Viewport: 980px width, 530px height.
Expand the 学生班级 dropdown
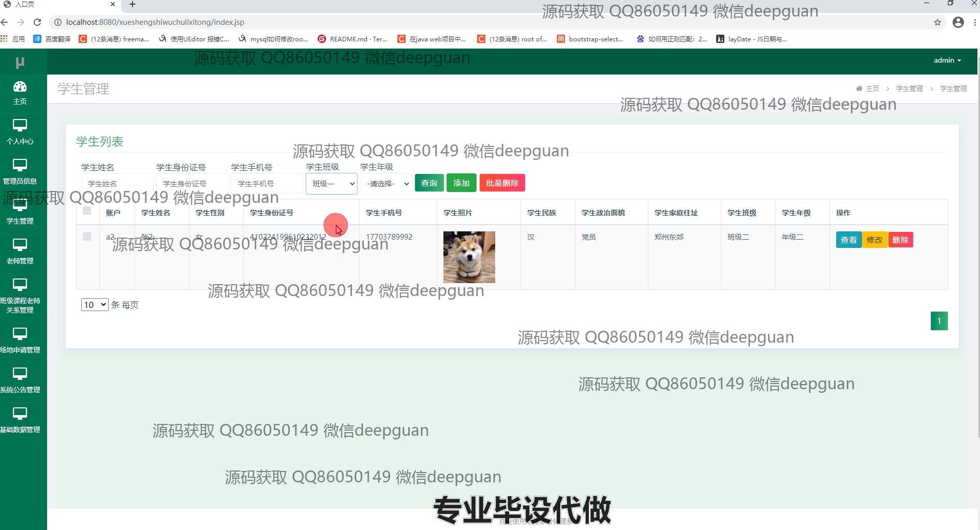[331, 184]
